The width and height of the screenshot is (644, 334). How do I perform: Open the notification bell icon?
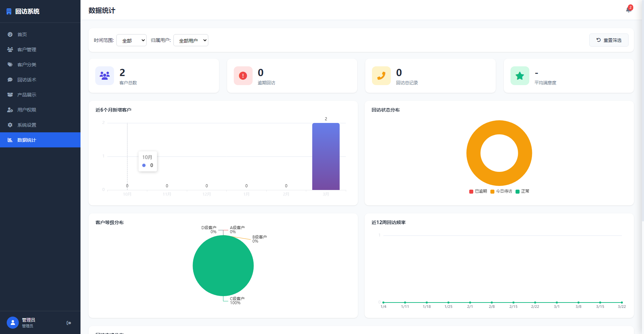pyautogui.click(x=628, y=10)
